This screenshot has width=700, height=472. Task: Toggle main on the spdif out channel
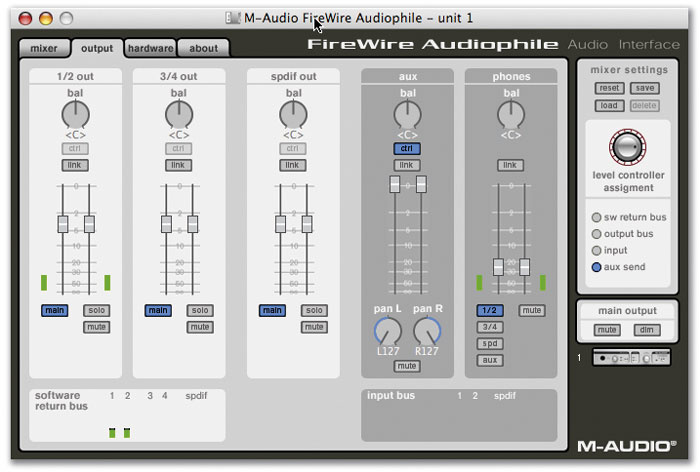click(272, 310)
